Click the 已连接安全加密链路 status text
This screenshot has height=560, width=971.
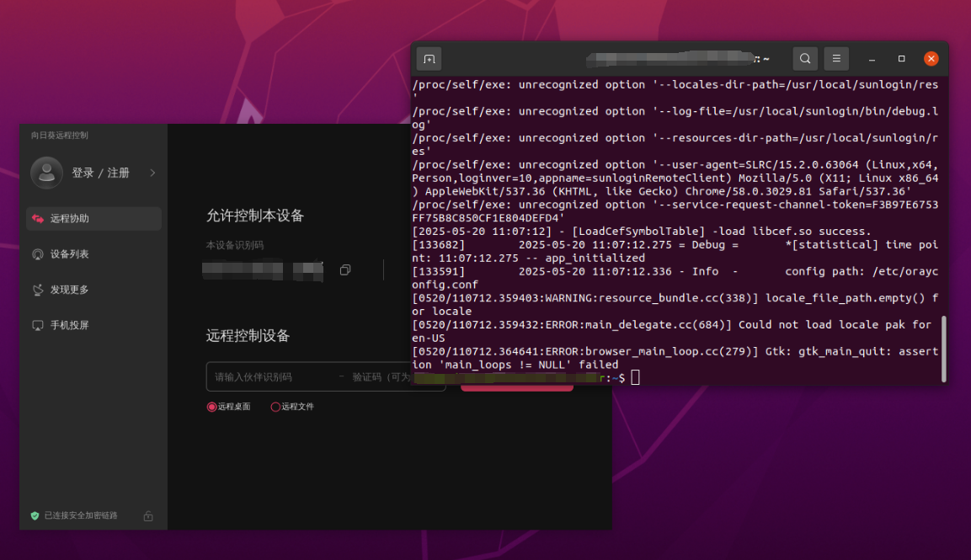coord(81,515)
